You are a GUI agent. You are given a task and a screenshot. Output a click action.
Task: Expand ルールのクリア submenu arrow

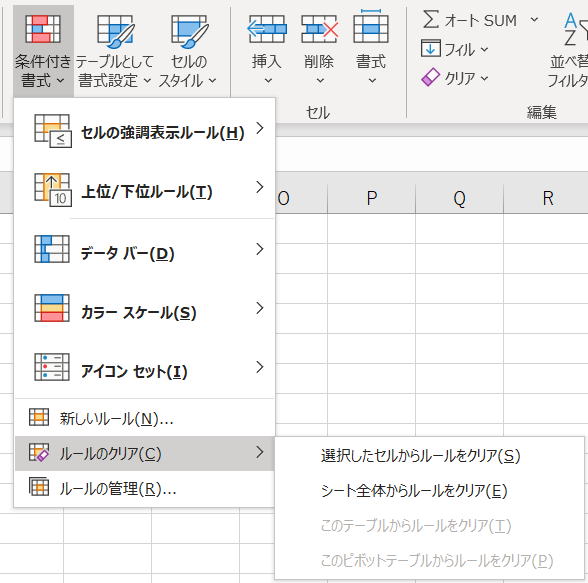[x=260, y=452]
